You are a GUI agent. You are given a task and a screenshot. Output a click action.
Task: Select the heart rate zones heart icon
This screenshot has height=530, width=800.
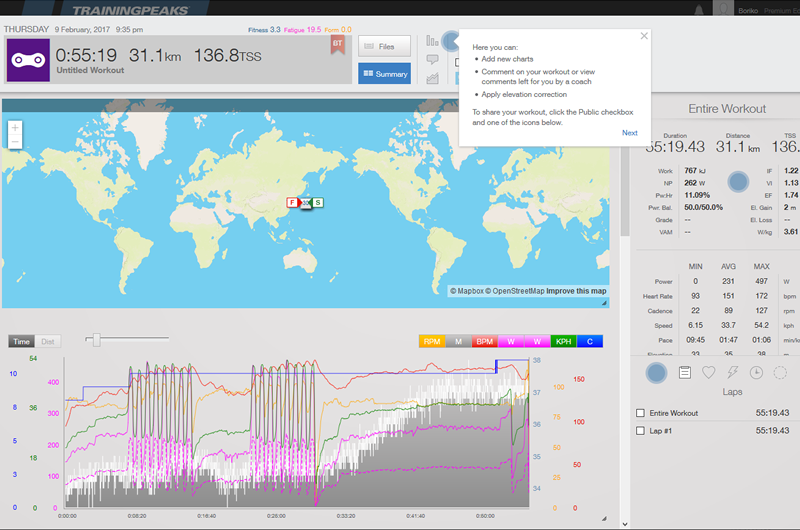coord(709,372)
